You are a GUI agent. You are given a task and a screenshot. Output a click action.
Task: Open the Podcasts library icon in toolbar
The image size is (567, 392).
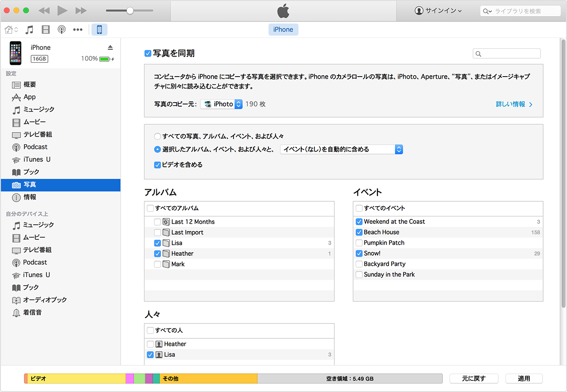[62, 30]
